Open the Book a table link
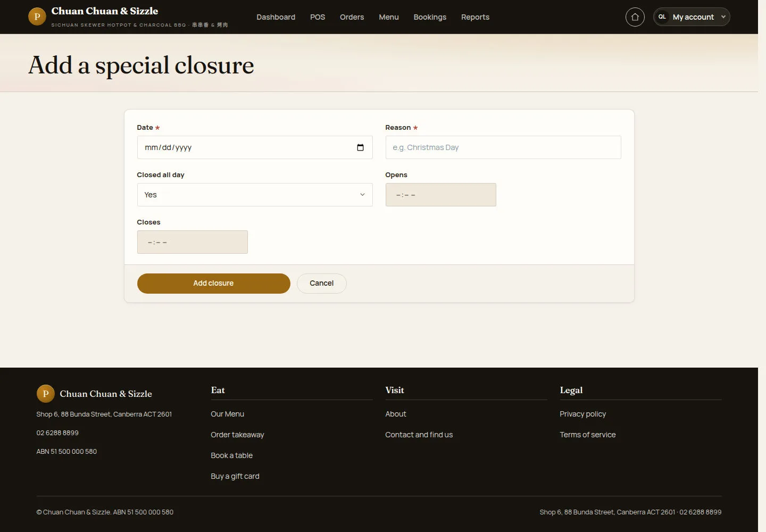This screenshot has height=532, width=766. (x=231, y=455)
